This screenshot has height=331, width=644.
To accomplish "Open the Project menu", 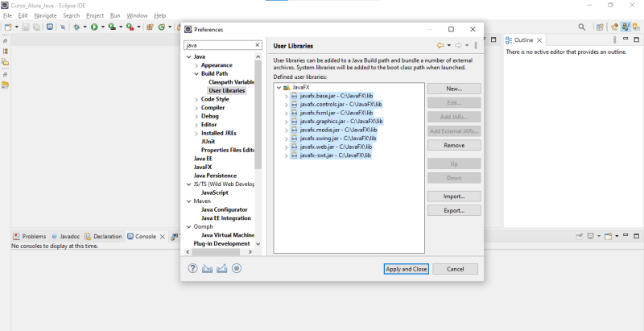I will [95, 15].
